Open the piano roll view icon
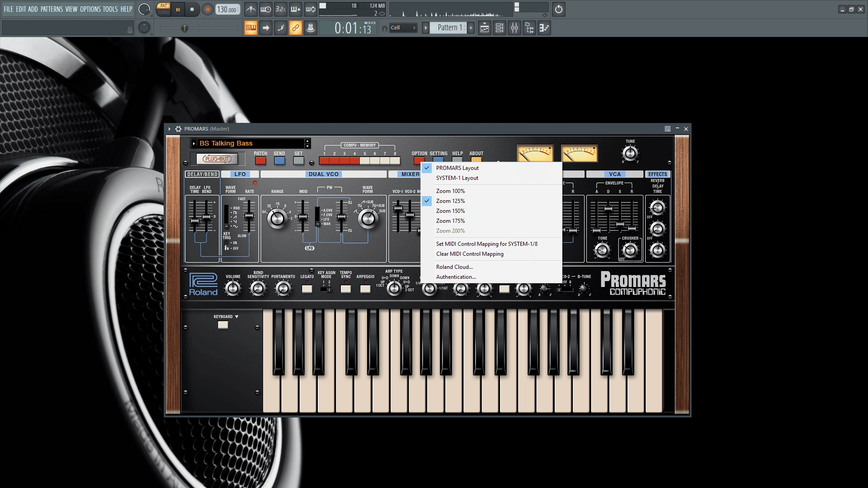Screen dimensions: 868x488 (544, 28)
